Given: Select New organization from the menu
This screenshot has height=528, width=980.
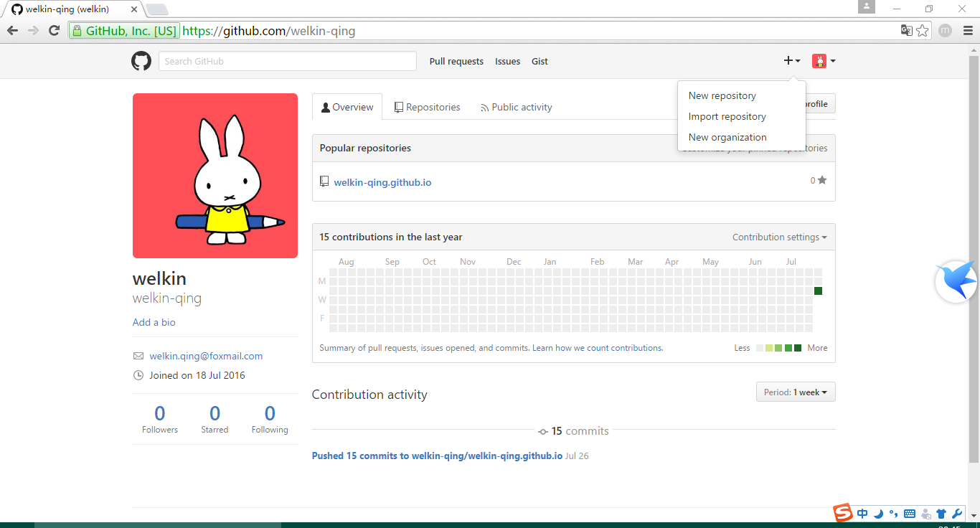Looking at the screenshot, I should click(727, 137).
